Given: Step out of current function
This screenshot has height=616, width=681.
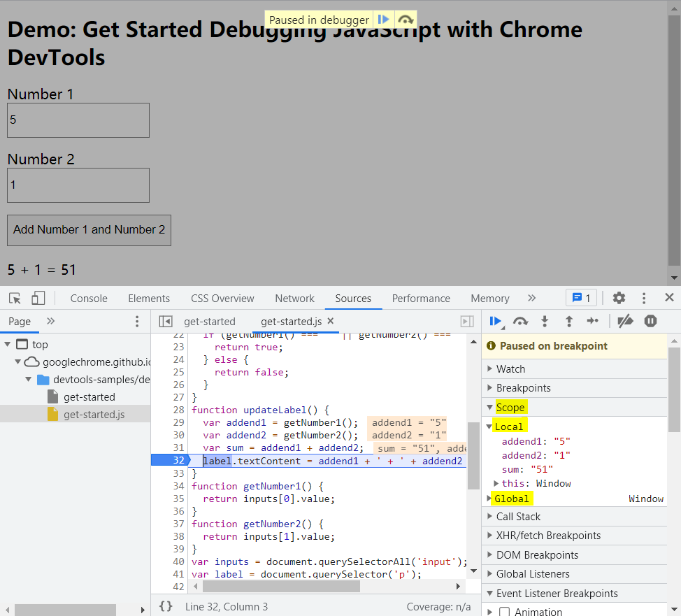Looking at the screenshot, I should 569,322.
